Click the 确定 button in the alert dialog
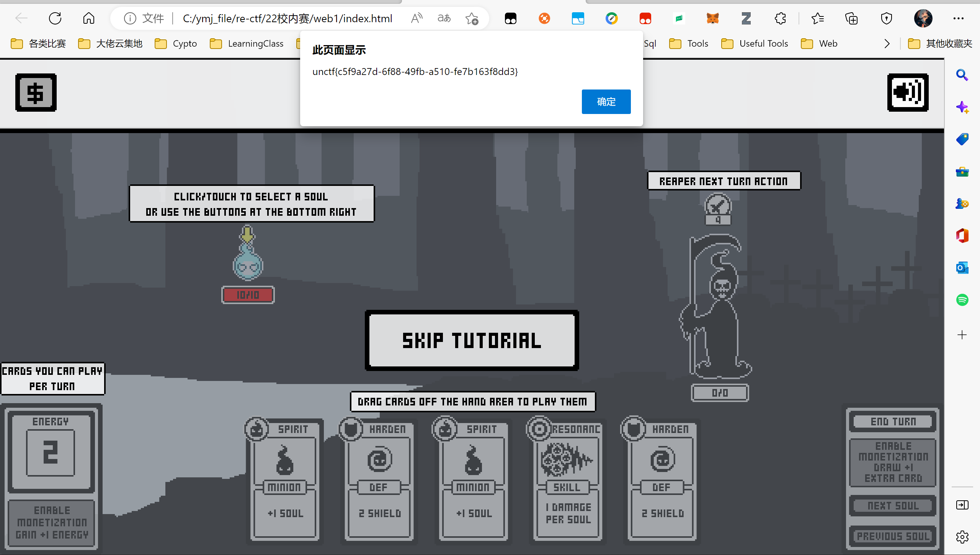 point(606,102)
